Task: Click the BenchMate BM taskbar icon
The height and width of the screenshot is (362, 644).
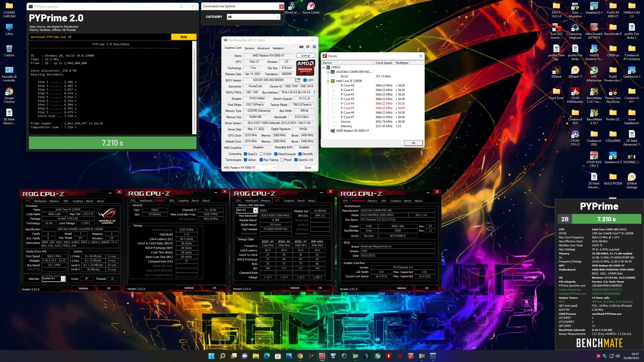Action: (x=422, y=356)
